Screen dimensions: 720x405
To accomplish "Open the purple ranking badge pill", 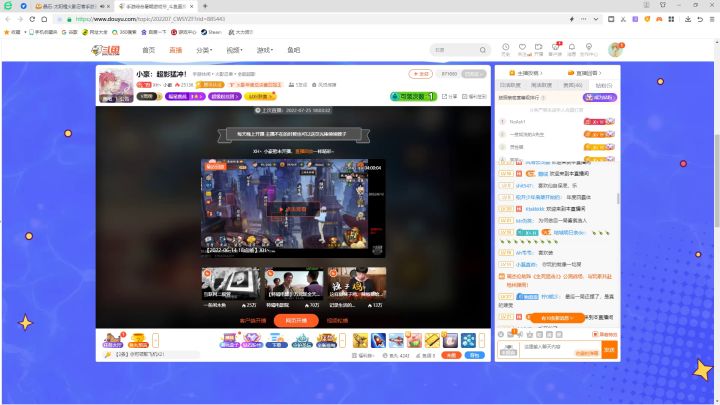I will (x=185, y=96).
